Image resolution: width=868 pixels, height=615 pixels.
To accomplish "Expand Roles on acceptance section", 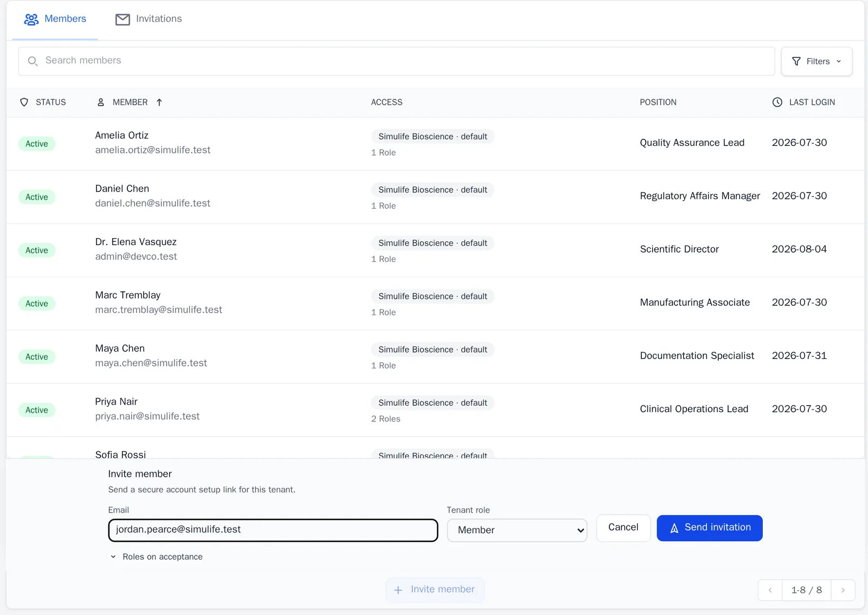I will point(156,557).
